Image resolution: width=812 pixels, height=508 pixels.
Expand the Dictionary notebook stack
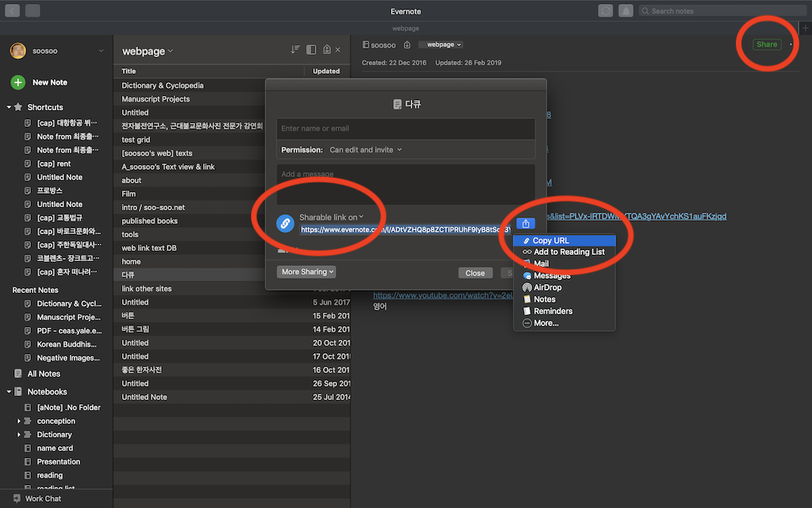pyautogui.click(x=19, y=434)
